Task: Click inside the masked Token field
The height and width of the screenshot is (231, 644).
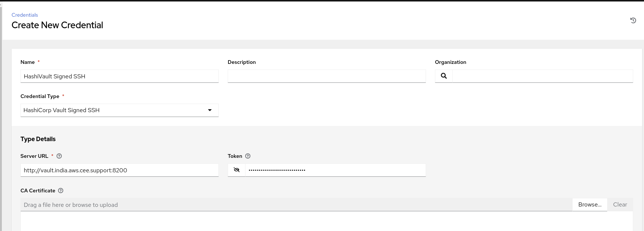Action: point(335,170)
